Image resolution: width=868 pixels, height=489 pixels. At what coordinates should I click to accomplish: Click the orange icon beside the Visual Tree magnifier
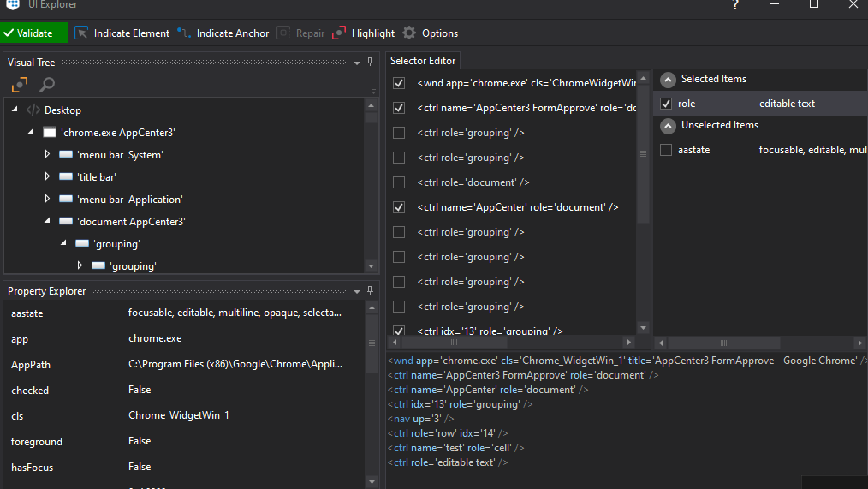click(20, 85)
